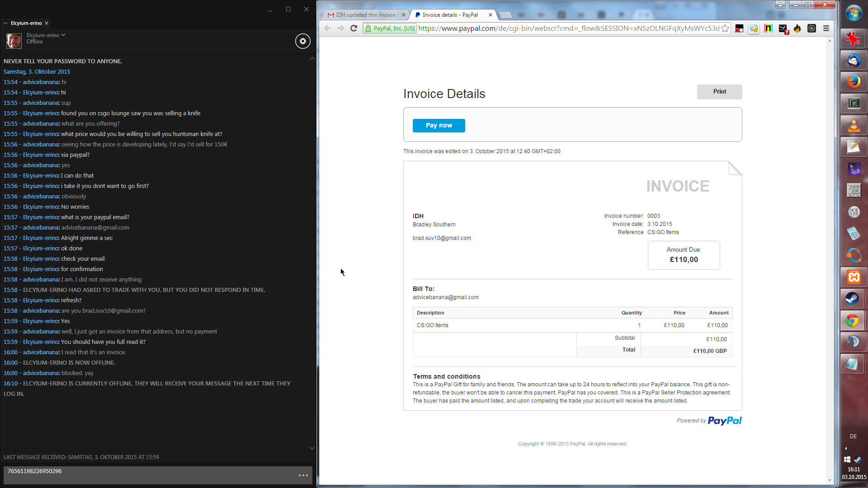The image size is (868, 488).
Task: Click the flame extension icon
Action: pos(797,28)
